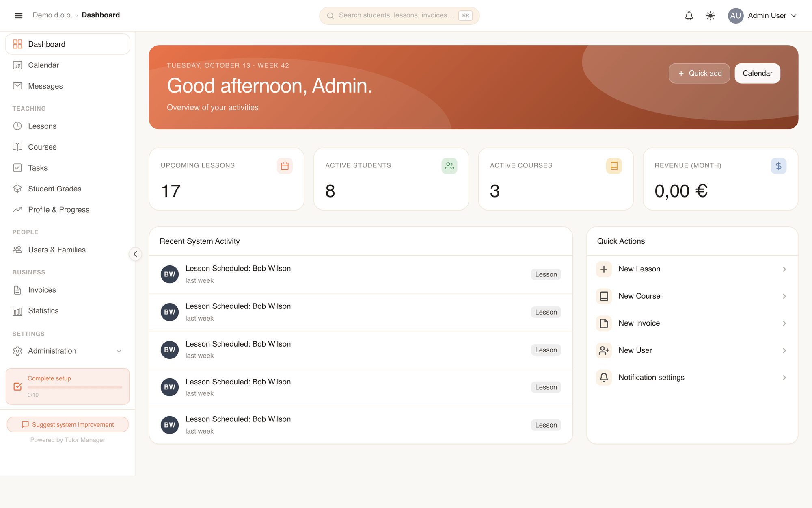
Task: Click the Upcoming Lessons count 17
Action: pyautogui.click(x=171, y=191)
